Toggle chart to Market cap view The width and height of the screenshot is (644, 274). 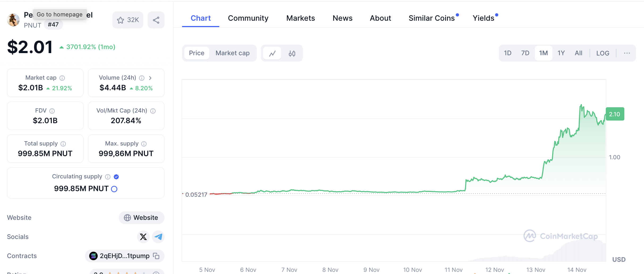pyautogui.click(x=232, y=53)
